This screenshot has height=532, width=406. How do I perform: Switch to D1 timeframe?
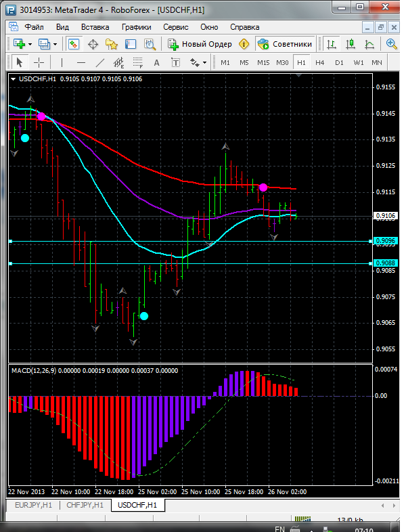click(x=339, y=63)
